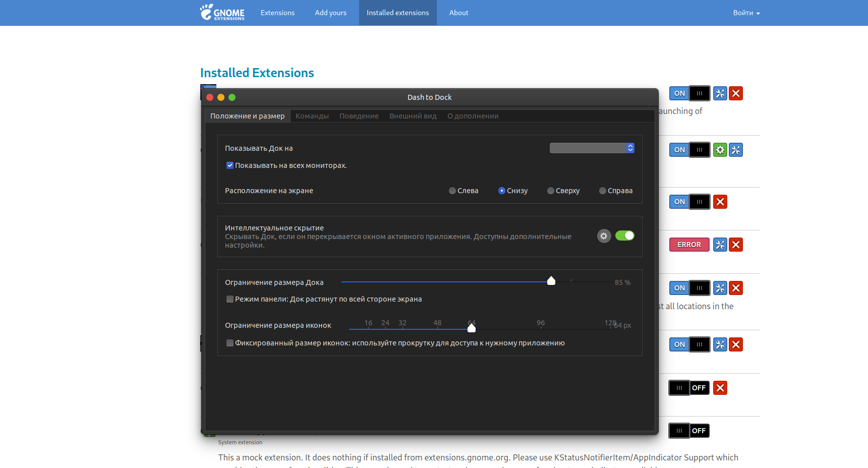Toggle ON switch beside the green gear icon
868x468 pixels.
coord(689,150)
